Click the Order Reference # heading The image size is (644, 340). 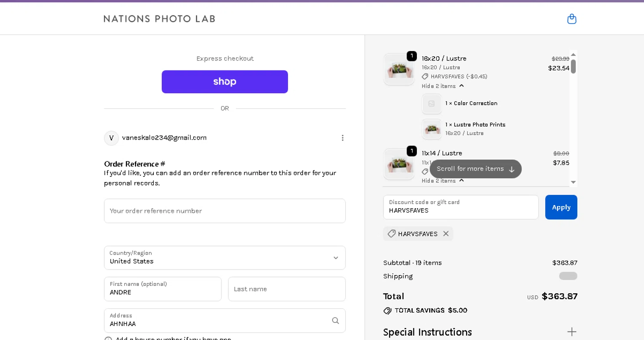point(135,164)
